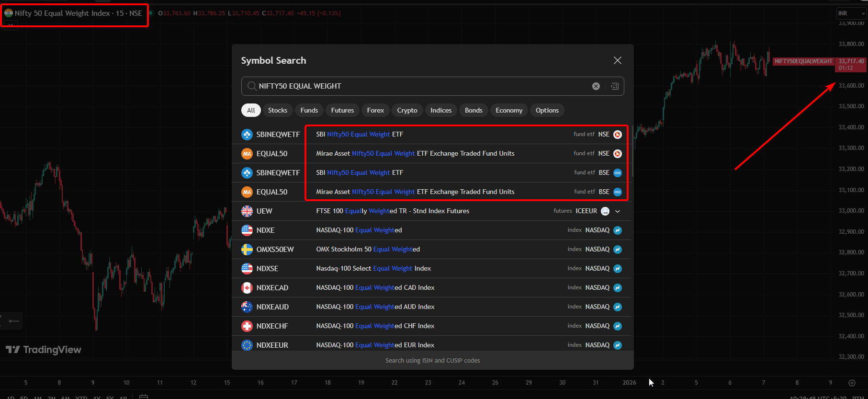
Task: Collapse the chart legend arrow
Action: click(10, 25)
